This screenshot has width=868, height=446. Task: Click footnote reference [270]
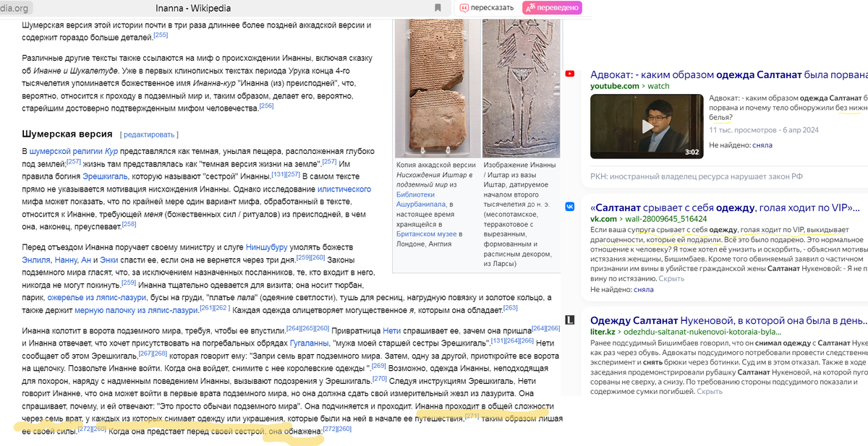tap(380, 379)
